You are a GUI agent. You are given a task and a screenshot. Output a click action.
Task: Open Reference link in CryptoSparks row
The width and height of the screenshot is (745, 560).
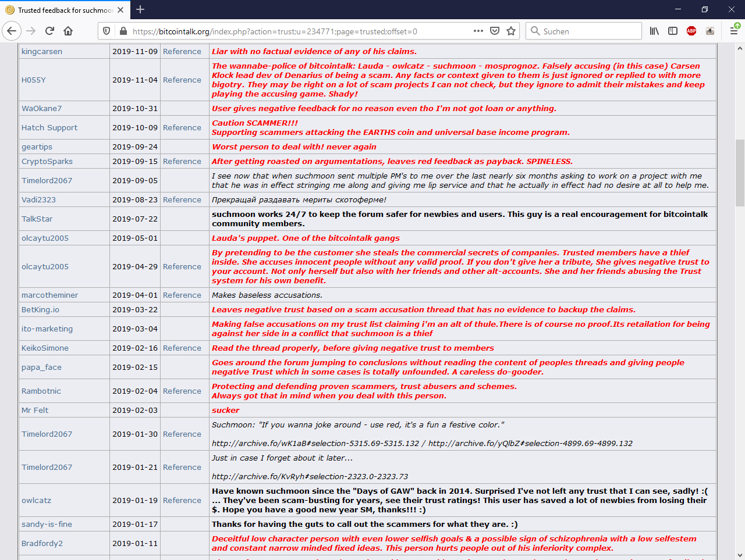tap(182, 161)
